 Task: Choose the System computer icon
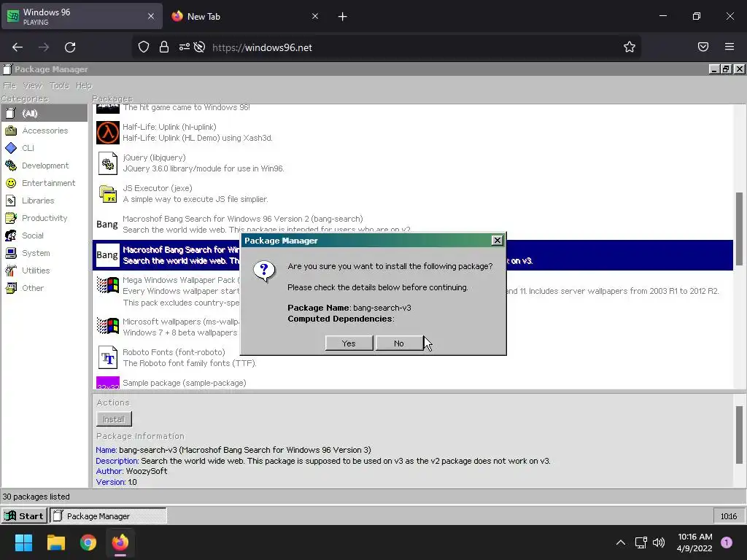tap(10, 253)
